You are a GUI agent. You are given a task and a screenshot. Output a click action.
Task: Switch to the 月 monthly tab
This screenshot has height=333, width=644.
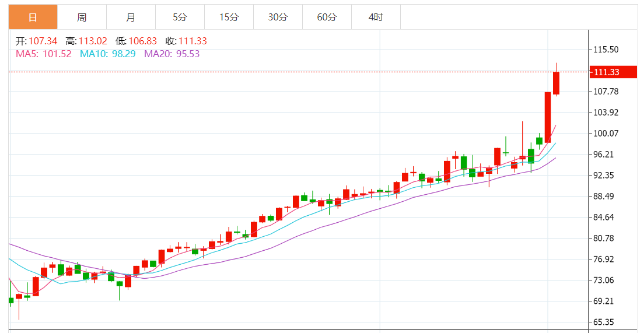pos(131,17)
